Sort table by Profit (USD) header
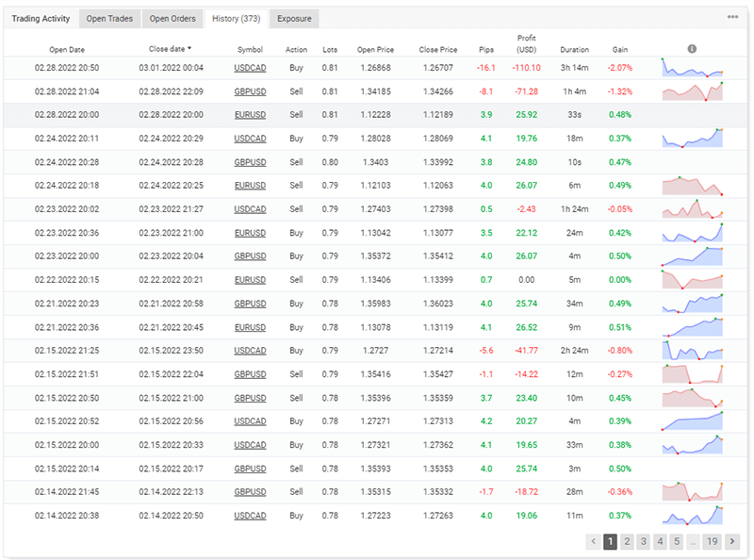 click(x=526, y=43)
